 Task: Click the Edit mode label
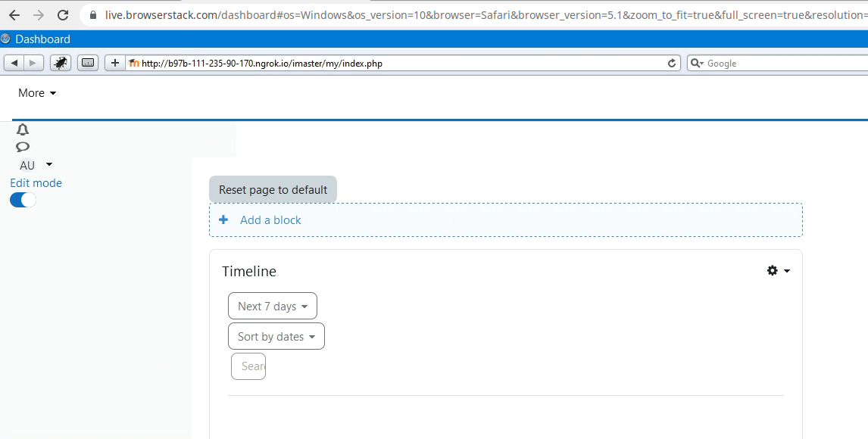point(36,183)
